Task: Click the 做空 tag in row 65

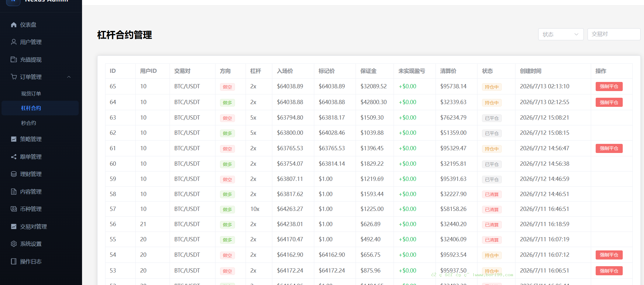Action: [x=227, y=87]
